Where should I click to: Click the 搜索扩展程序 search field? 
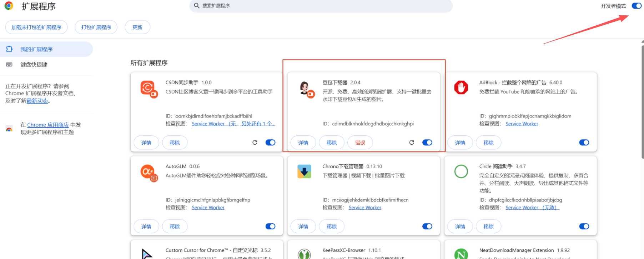click(321, 6)
